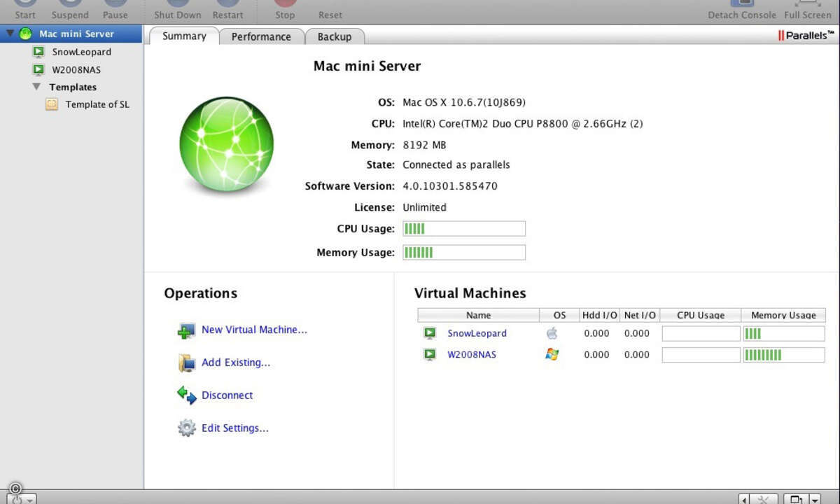Click the Pause toolbar button
Viewport: 840px width, 504px height.
point(115,10)
